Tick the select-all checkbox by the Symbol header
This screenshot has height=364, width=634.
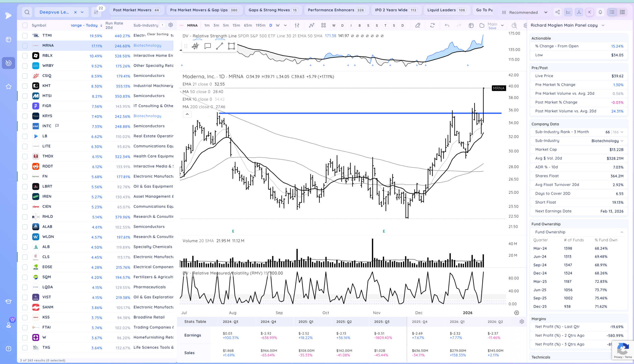(25, 25)
